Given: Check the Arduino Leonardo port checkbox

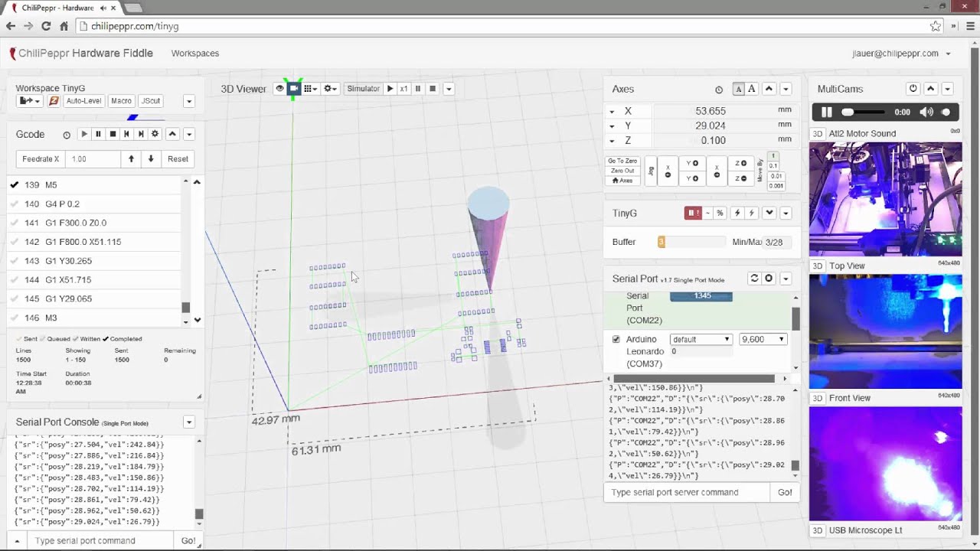Looking at the screenshot, I should [x=616, y=339].
